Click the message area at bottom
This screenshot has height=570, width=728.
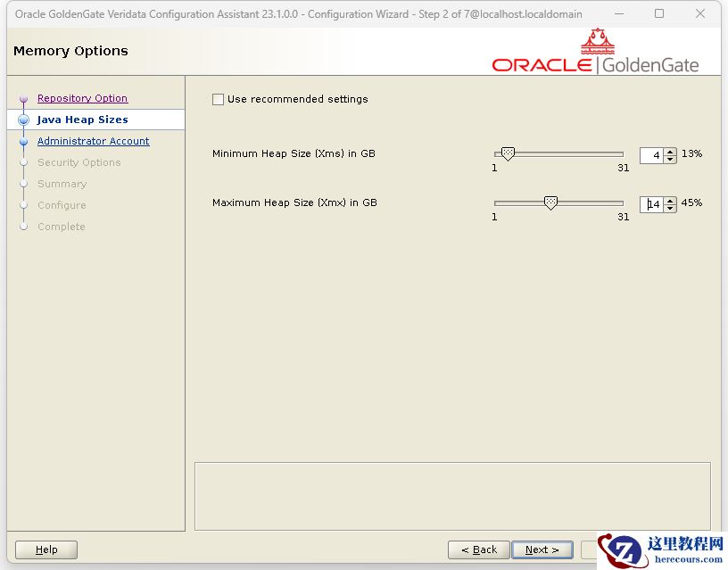coord(452,496)
